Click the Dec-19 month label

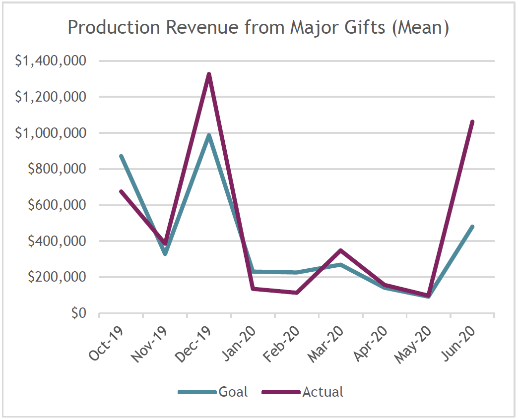coord(194,345)
